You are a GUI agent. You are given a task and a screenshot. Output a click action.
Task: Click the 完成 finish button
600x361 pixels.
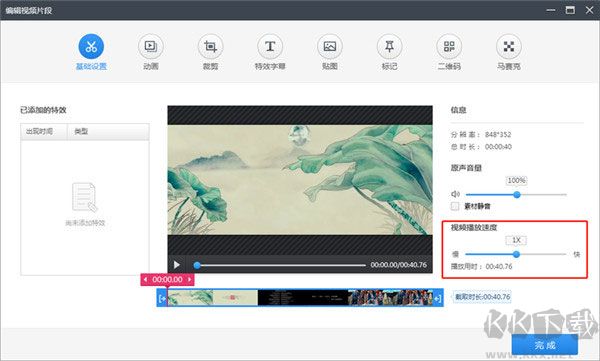(x=545, y=345)
